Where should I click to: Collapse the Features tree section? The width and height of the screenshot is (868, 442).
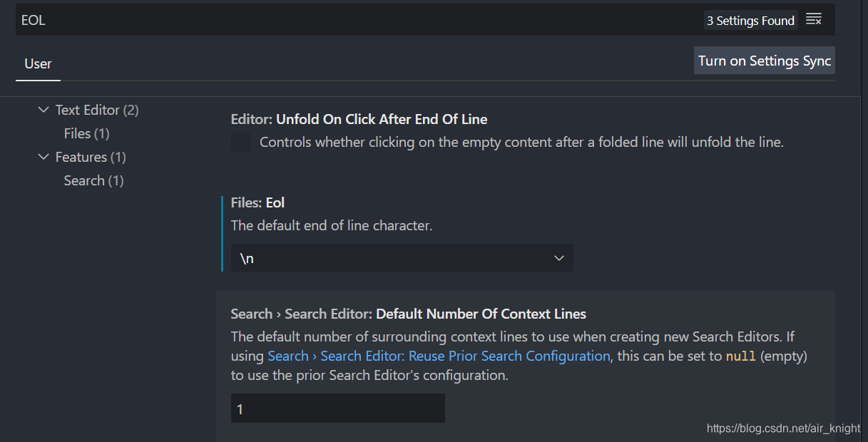[44, 157]
